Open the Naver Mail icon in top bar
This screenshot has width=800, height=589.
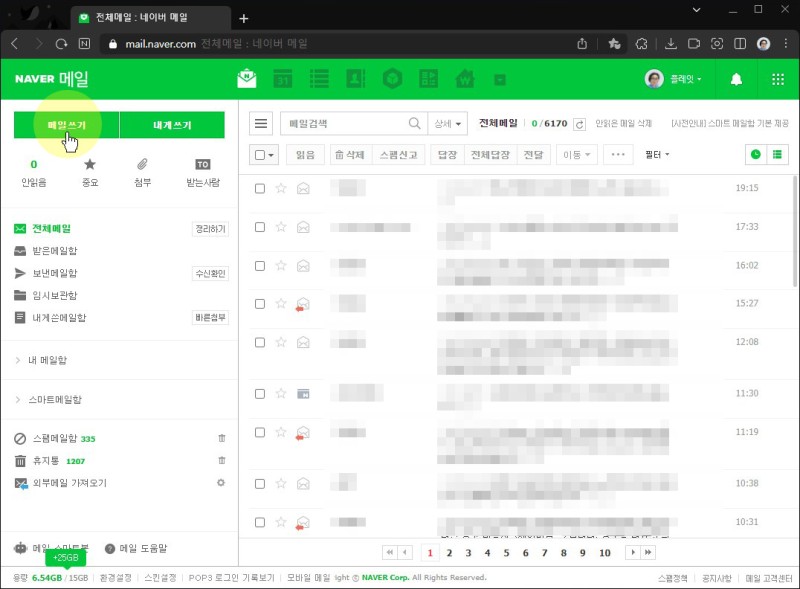[247, 79]
